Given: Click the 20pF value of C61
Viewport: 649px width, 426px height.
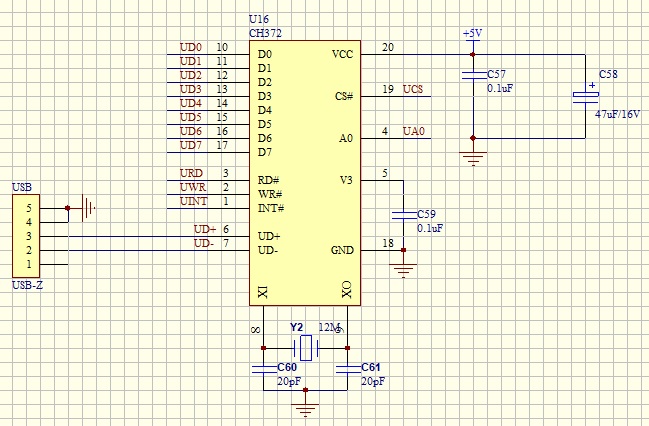Looking at the screenshot, I should (x=373, y=381).
